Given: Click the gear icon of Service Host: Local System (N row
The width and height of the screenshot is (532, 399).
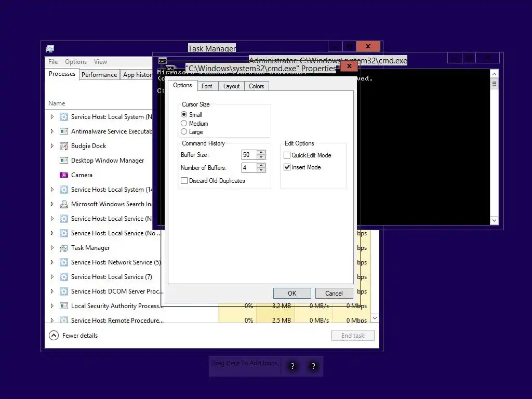Looking at the screenshot, I should pyautogui.click(x=64, y=117).
